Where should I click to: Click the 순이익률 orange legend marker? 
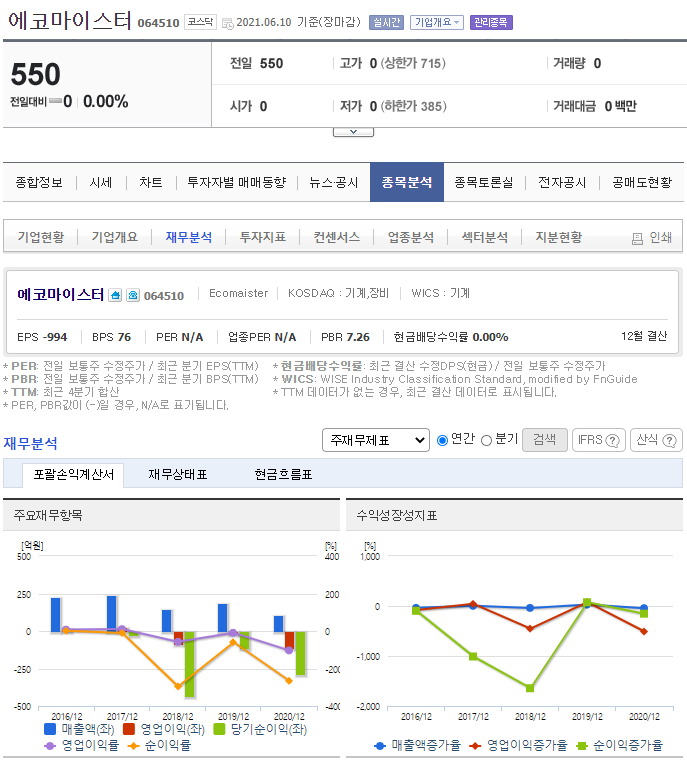point(133,745)
